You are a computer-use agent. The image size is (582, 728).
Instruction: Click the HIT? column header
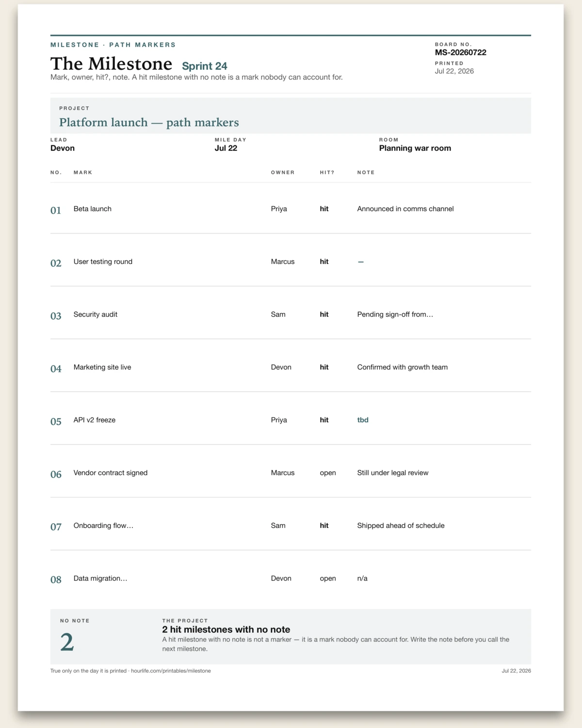pyautogui.click(x=327, y=172)
